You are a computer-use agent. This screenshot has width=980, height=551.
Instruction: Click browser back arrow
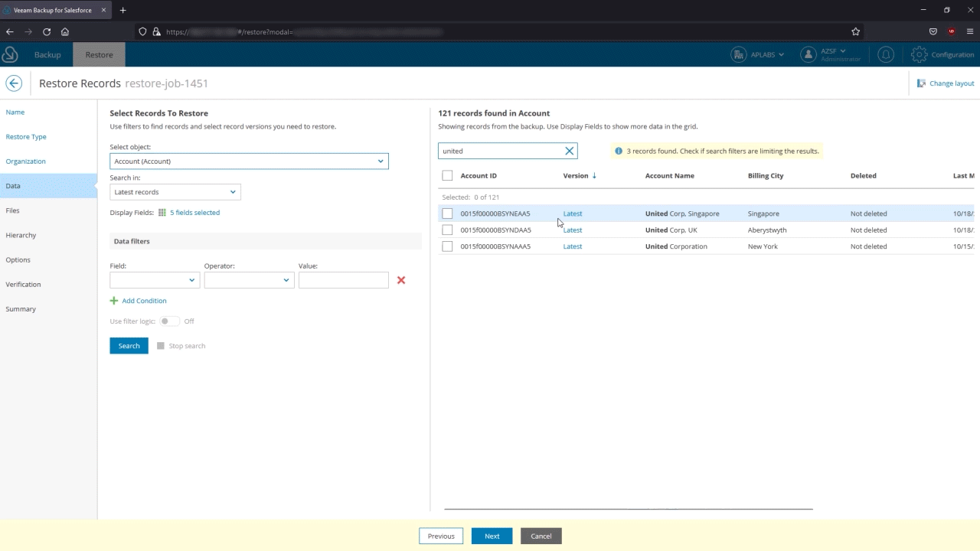tap(10, 32)
